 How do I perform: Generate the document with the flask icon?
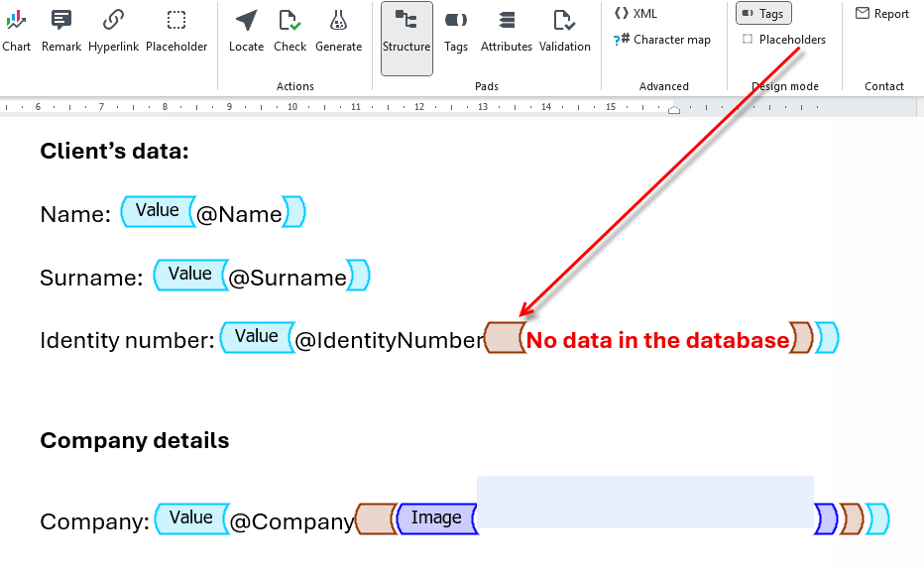coord(338,31)
